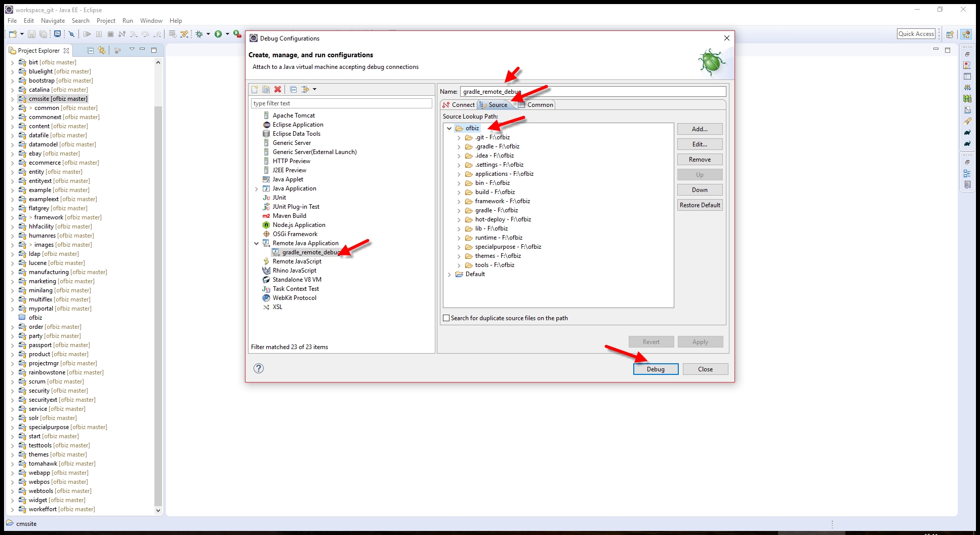Open the Window menu
980x535 pixels.
151,21
